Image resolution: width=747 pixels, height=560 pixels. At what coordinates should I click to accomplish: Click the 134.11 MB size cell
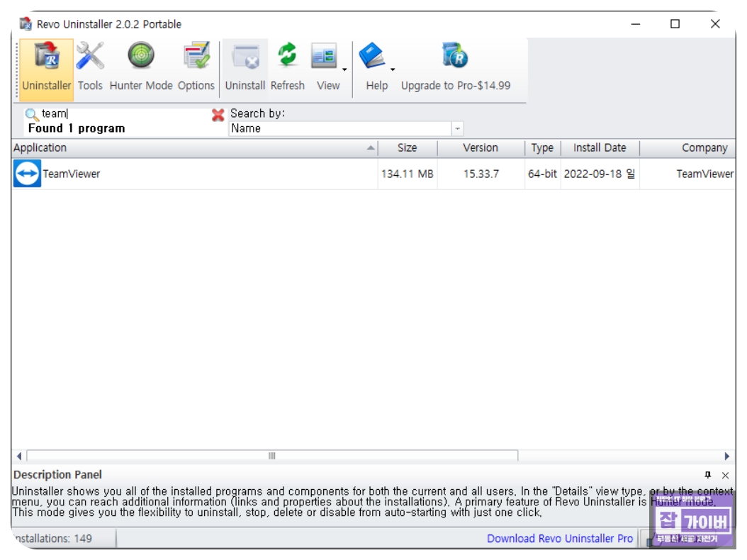pos(408,174)
